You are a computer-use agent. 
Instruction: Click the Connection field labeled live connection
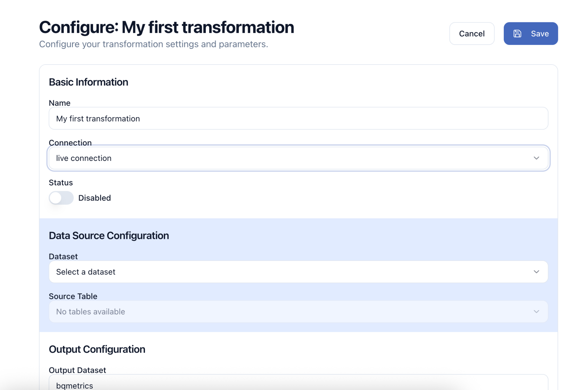pyautogui.click(x=276, y=158)
